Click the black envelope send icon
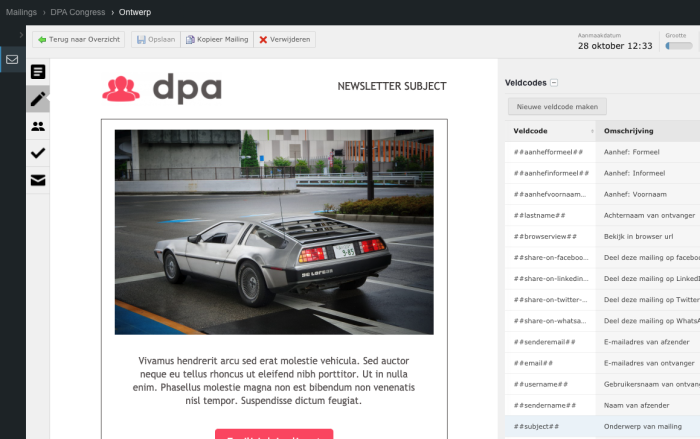The width and height of the screenshot is (700, 439). (38, 180)
